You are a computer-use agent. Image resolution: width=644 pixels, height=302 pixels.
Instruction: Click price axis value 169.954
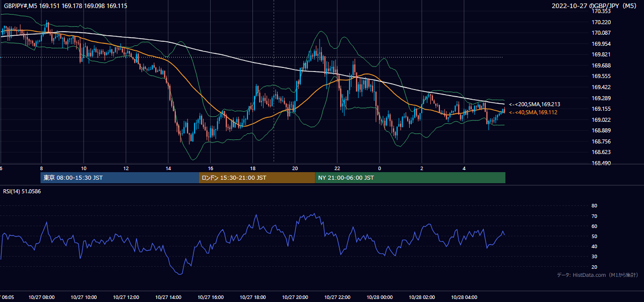pos(601,44)
